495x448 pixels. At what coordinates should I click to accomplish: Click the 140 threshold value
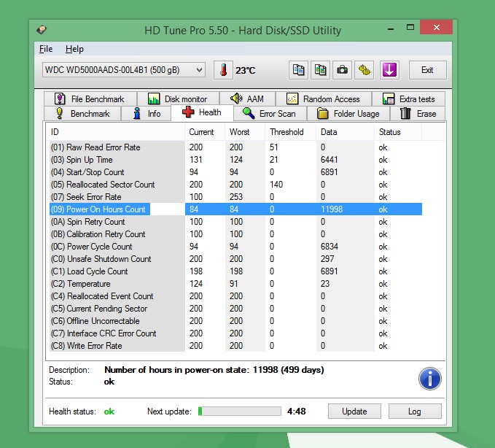click(276, 184)
